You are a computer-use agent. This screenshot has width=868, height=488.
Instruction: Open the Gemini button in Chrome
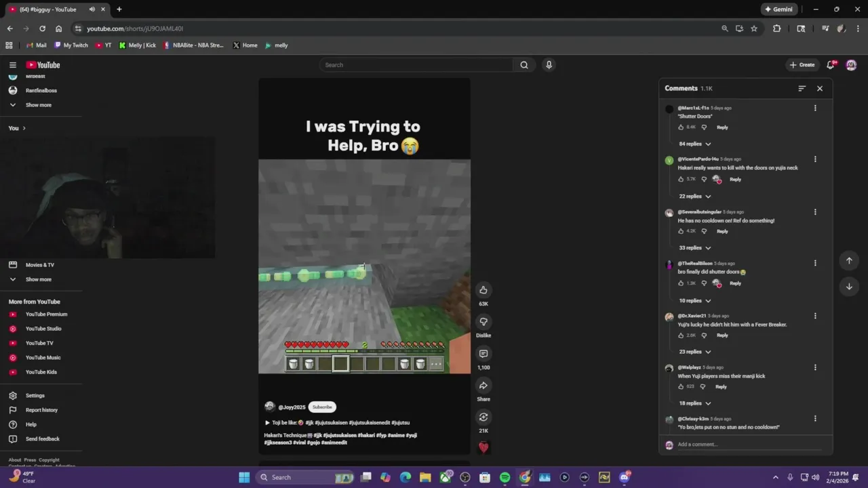pyautogui.click(x=778, y=9)
